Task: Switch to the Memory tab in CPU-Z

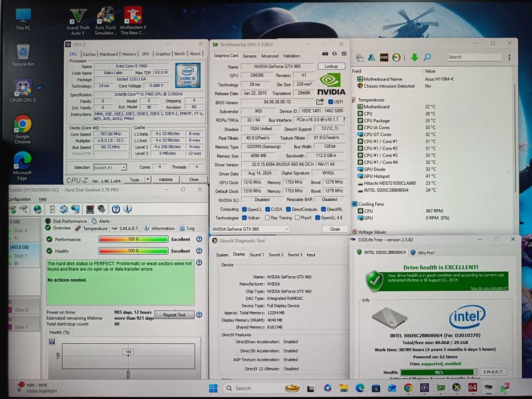Action: (129, 54)
